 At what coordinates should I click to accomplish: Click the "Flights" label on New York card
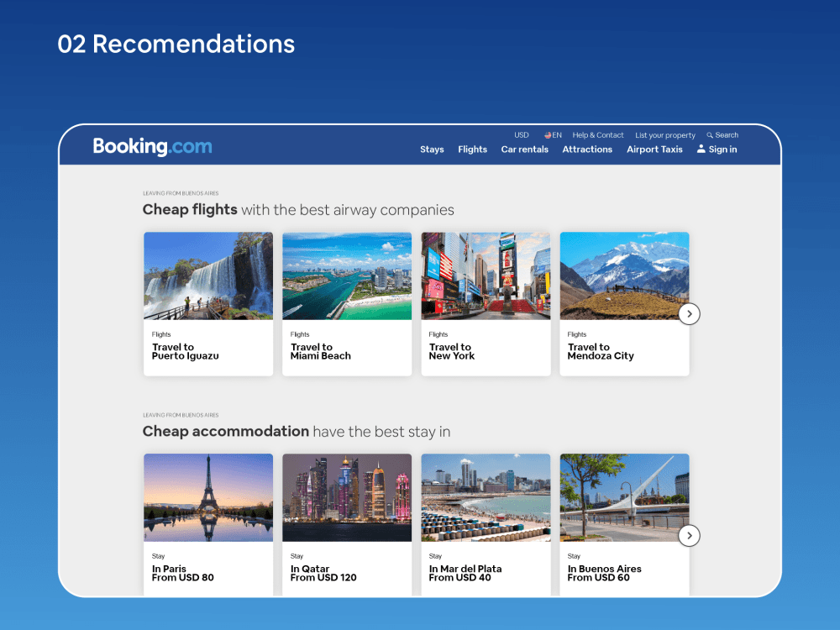438,334
